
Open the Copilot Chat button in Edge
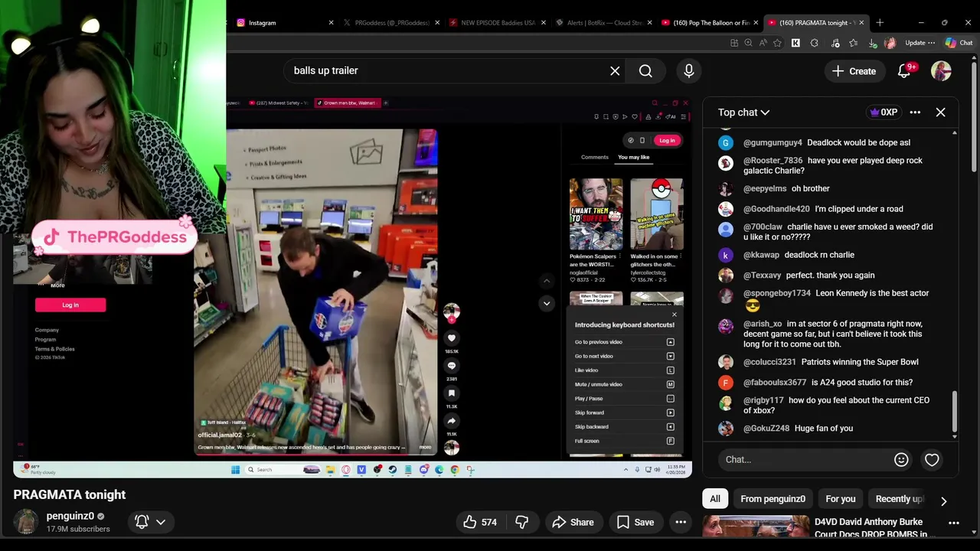(959, 43)
